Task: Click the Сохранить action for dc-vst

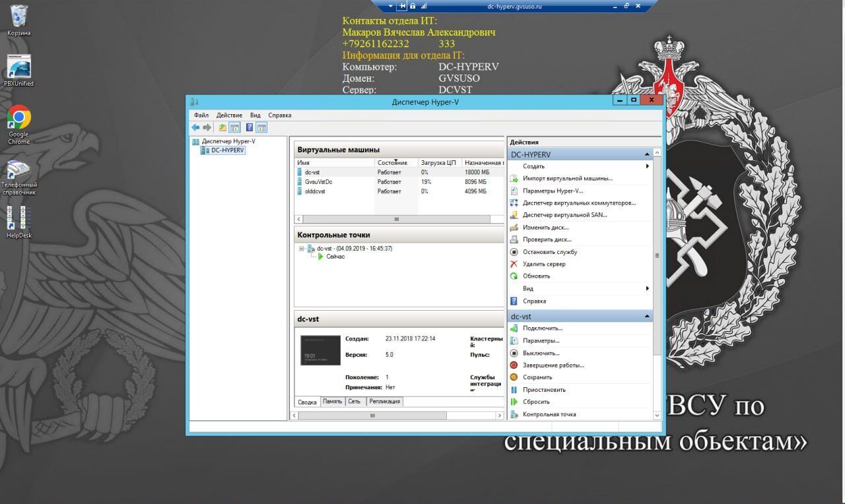Action: pos(537,377)
